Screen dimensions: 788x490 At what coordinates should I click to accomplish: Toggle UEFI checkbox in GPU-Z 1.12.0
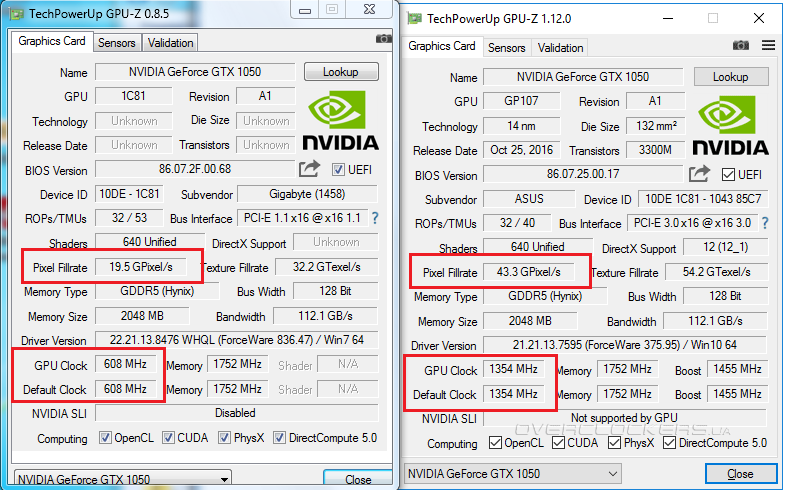728,175
